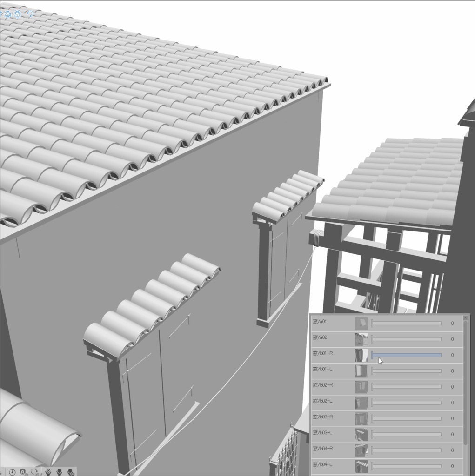
Task: Select the 窓/b01-R preview thumbnail
Action: point(361,355)
